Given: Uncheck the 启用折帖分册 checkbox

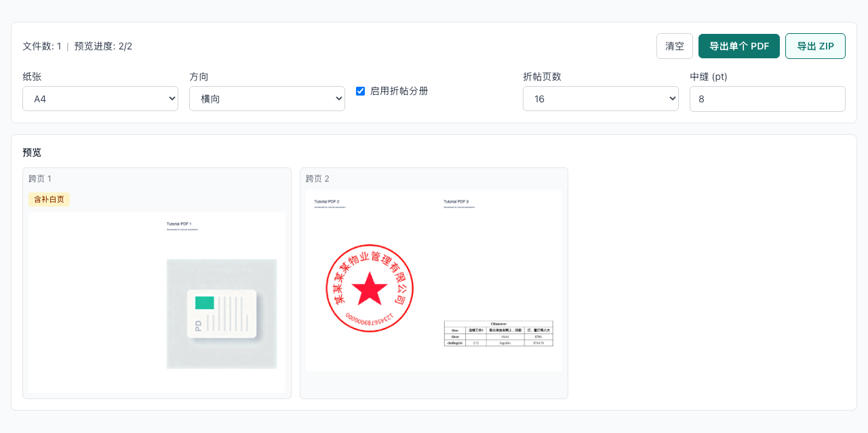Looking at the screenshot, I should point(361,91).
